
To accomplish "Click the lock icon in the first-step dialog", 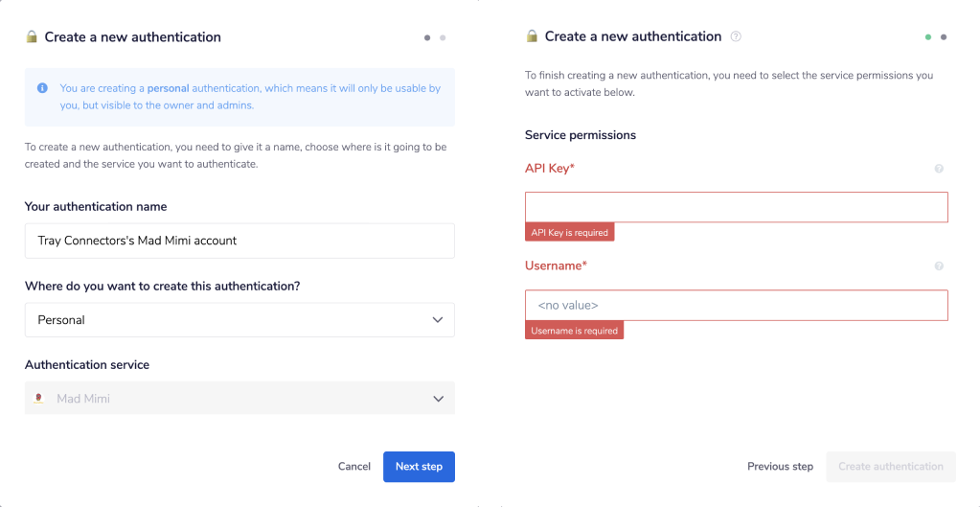I will [x=32, y=37].
